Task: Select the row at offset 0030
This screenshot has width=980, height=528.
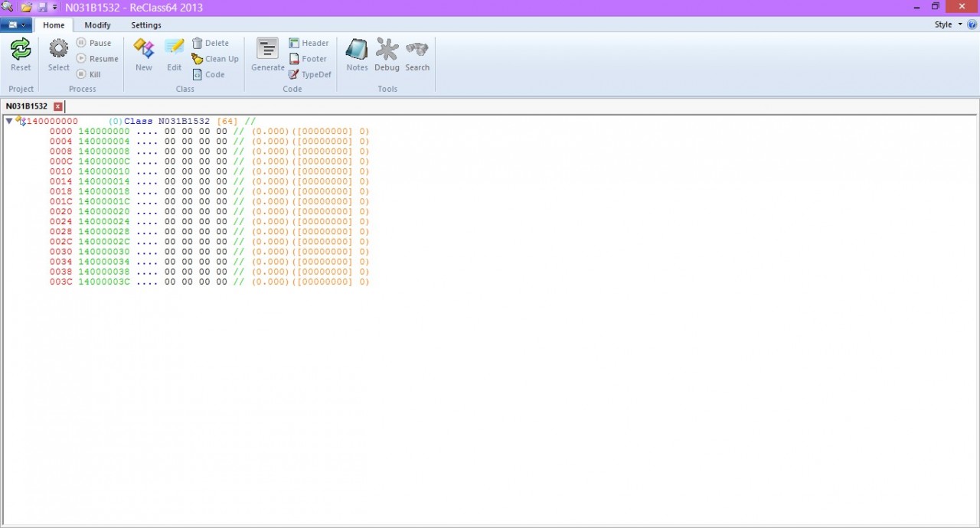Action: point(209,252)
